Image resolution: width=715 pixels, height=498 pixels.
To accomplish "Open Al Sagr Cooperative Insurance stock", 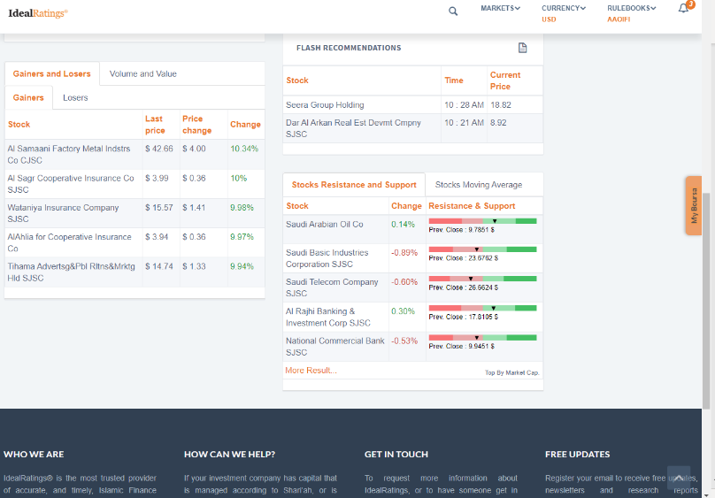I will pos(71,184).
